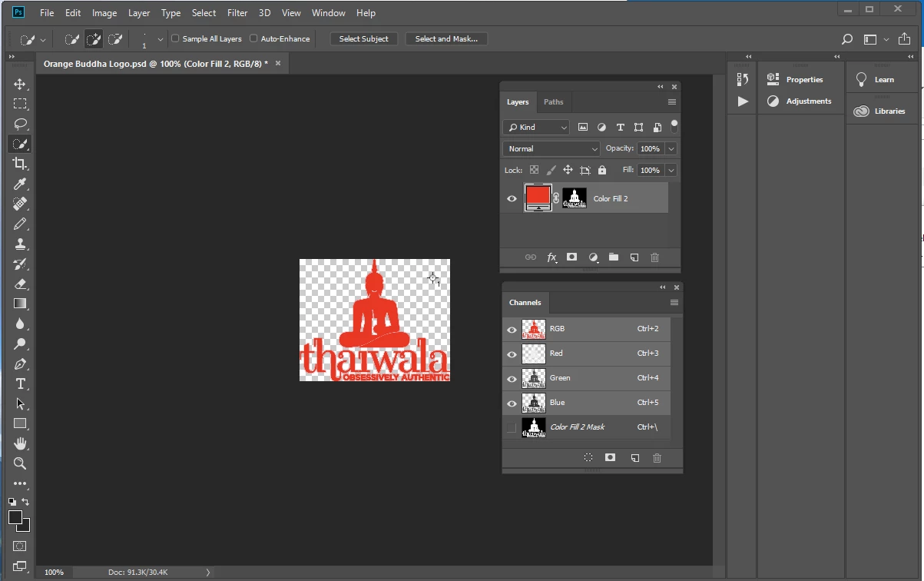Click the Add to selection brush icon
The height and width of the screenshot is (581, 924).
[x=94, y=38]
